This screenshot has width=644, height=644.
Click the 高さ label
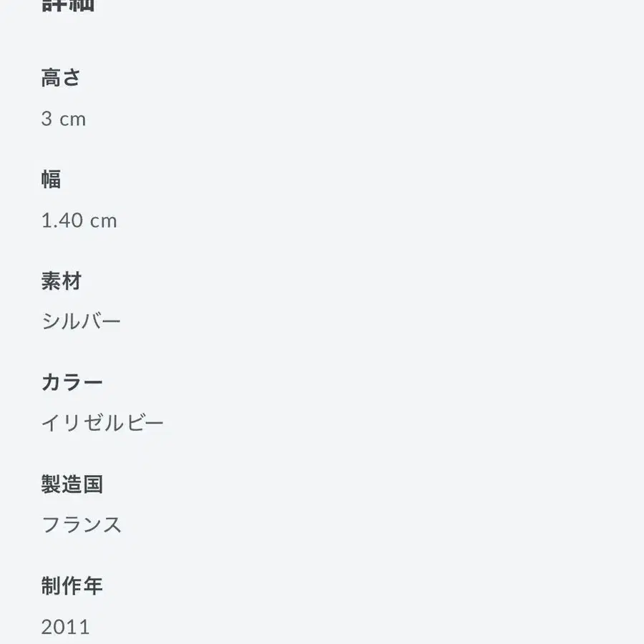point(61,77)
